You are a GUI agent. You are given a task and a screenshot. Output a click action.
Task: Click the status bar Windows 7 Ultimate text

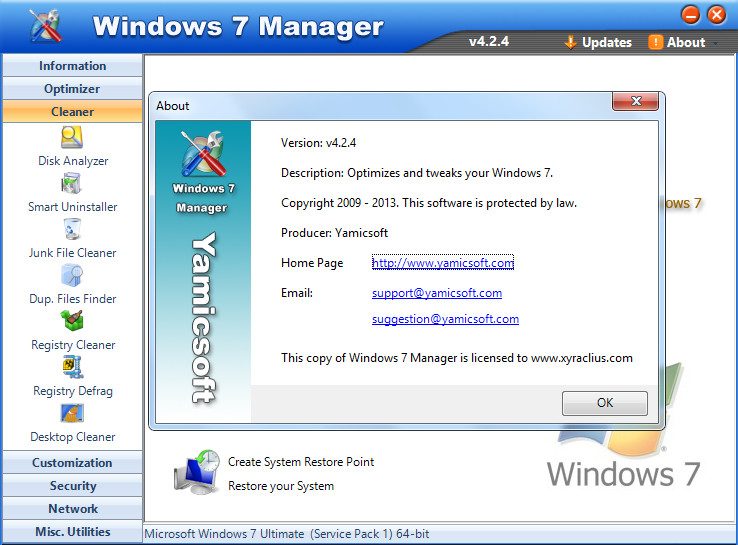[287, 534]
